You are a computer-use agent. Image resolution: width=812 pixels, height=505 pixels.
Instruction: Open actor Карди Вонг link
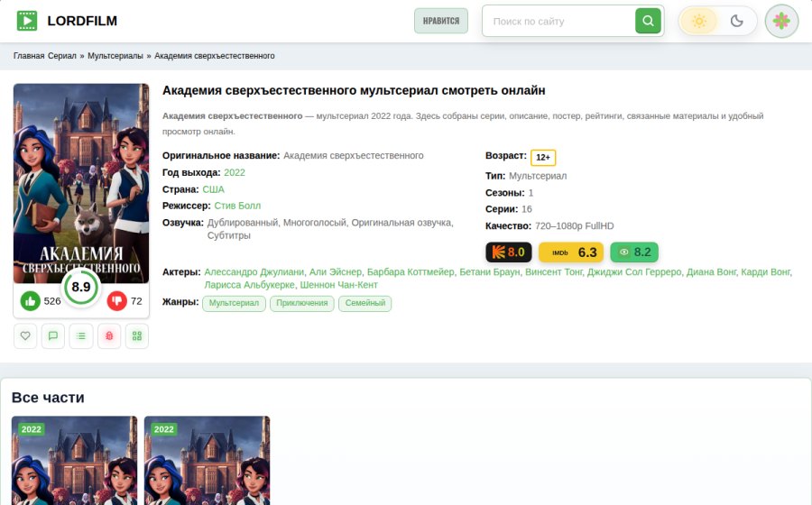point(765,271)
